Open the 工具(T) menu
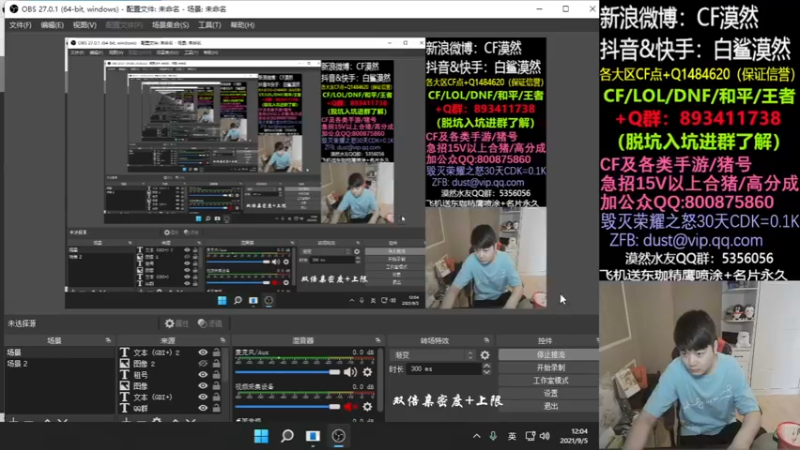 coord(210,25)
